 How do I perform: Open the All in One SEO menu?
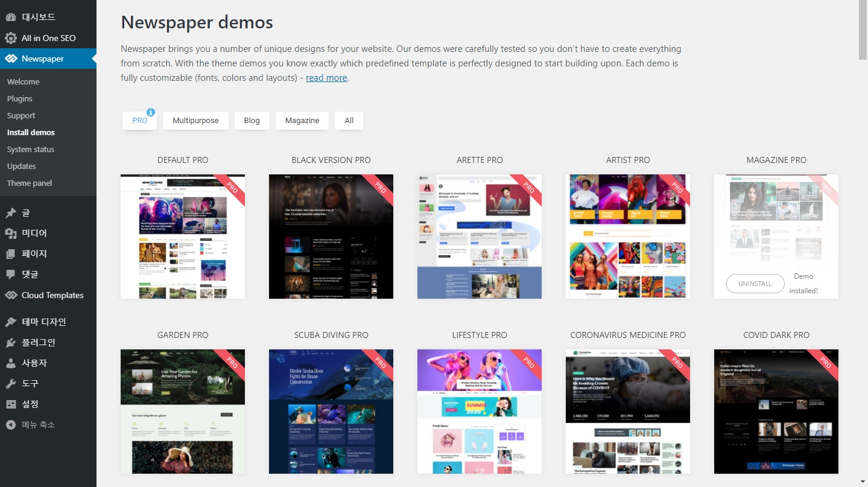pyautogui.click(x=48, y=38)
